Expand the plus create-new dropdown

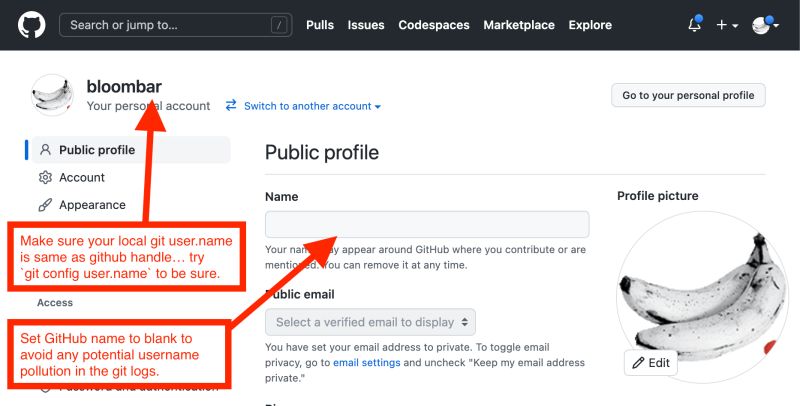click(x=727, y=25)
